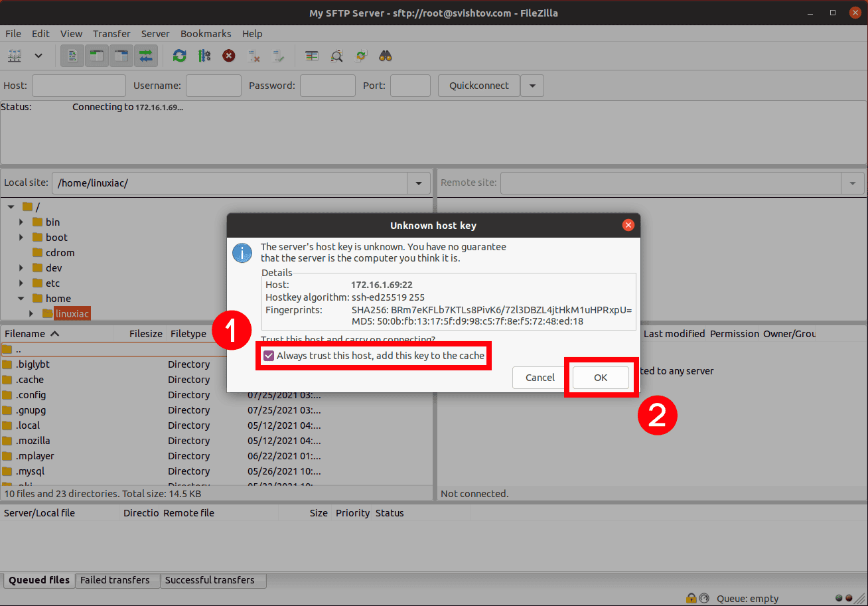Toggle the local directory tree view icon
This screenshot has height=606, width=868.
[x=96, y=55]
